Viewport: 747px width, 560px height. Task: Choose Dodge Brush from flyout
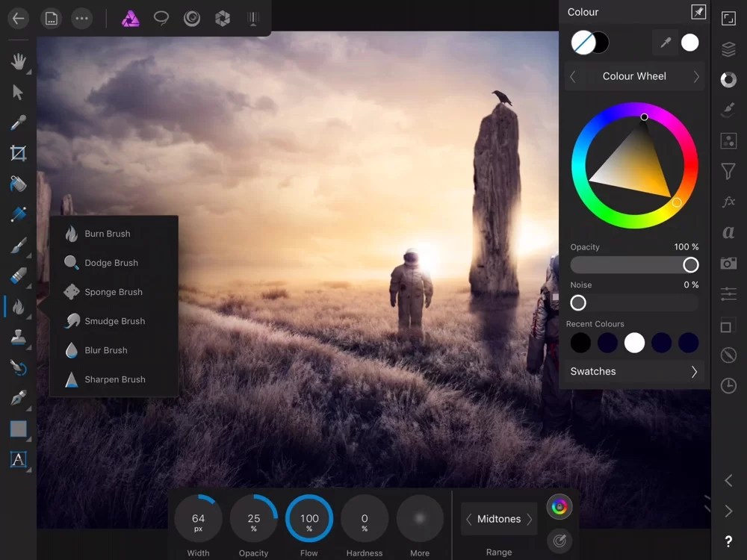(114, 263)
